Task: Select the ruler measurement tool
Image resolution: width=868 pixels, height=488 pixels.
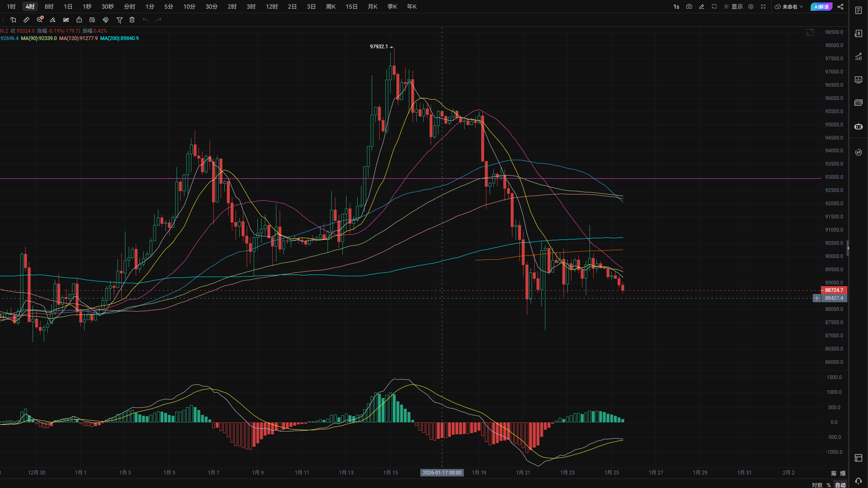Action: 26,20
